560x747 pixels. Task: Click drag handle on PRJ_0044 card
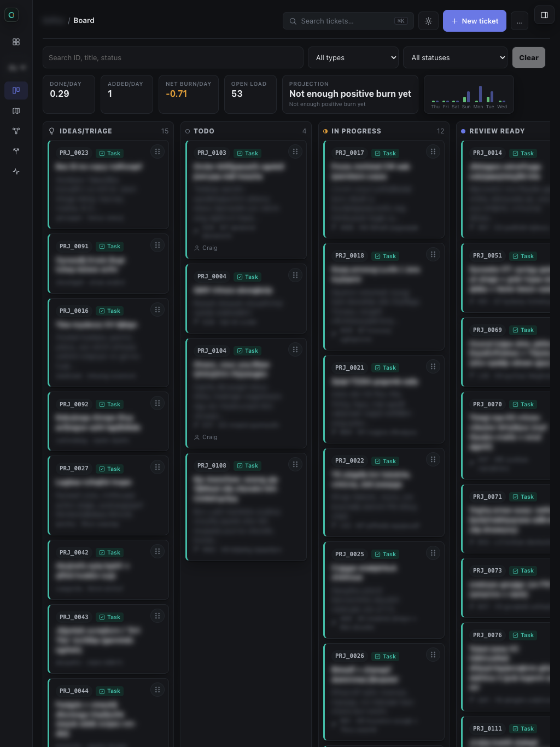click(x=157, y=690)
